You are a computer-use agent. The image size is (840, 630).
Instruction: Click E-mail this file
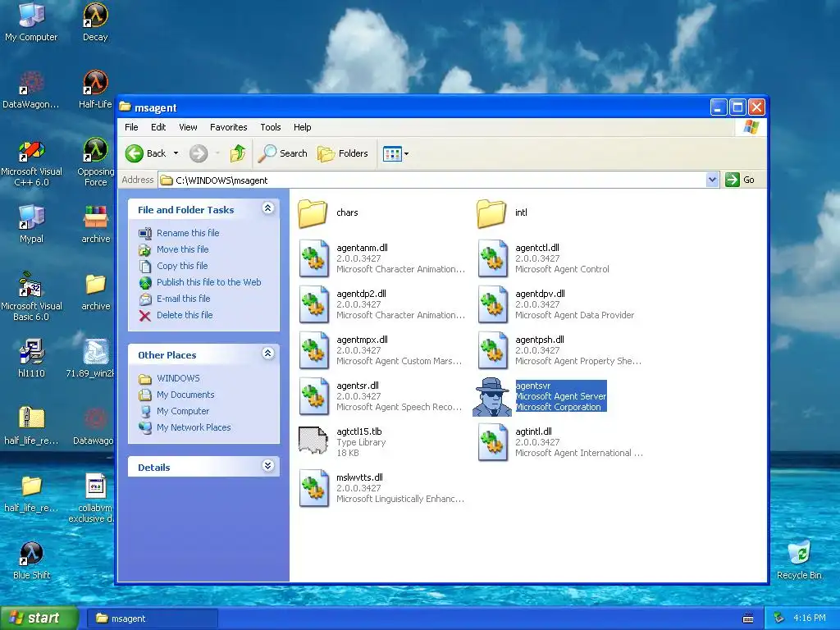(x=183, y=299)
